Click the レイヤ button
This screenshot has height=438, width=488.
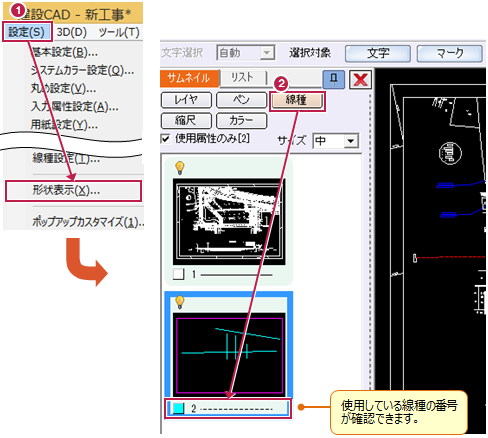point(186,100)
